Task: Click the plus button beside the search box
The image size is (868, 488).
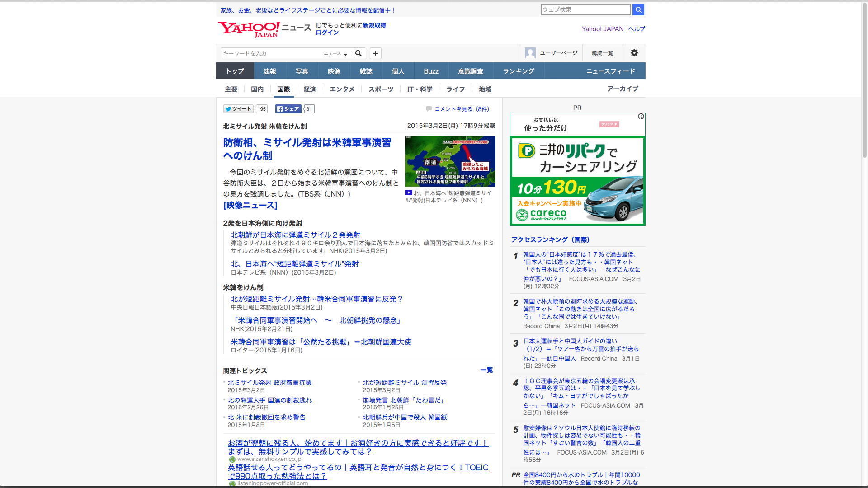Action: pyautogui.click(x=376, y=53)
